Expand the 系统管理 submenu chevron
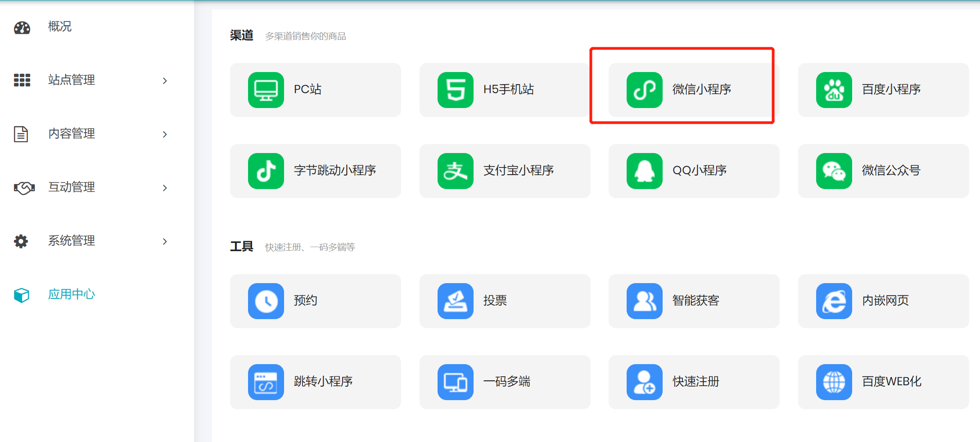 [165, 241]
